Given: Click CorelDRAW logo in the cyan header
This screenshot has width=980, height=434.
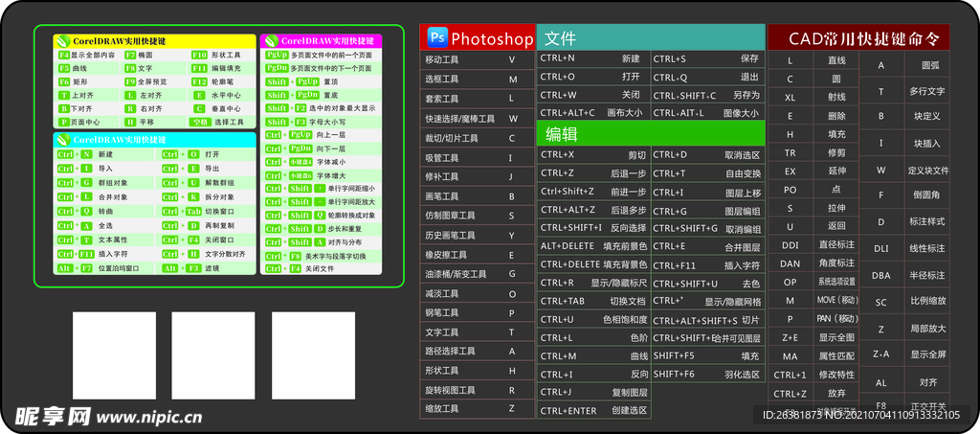Looking at the screenshot, I should pos(64,139).
